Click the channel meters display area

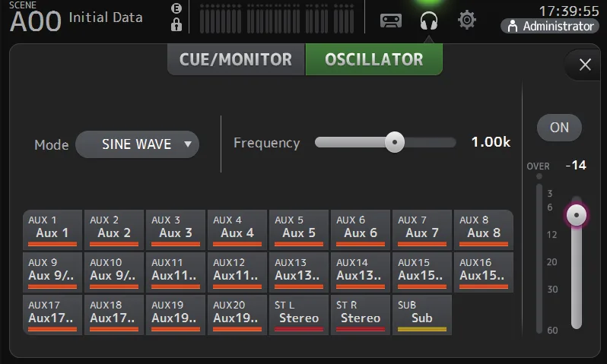[277, 18]
